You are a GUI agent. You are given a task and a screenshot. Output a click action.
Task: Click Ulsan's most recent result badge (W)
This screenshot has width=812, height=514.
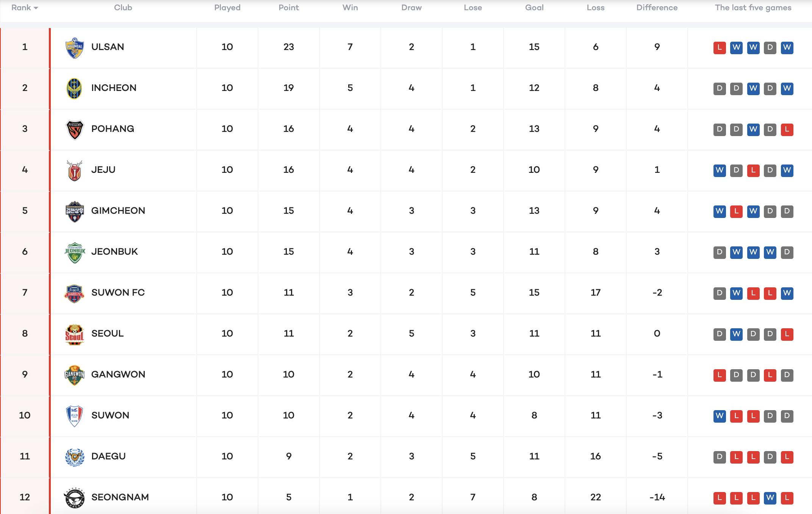[787, 47]
